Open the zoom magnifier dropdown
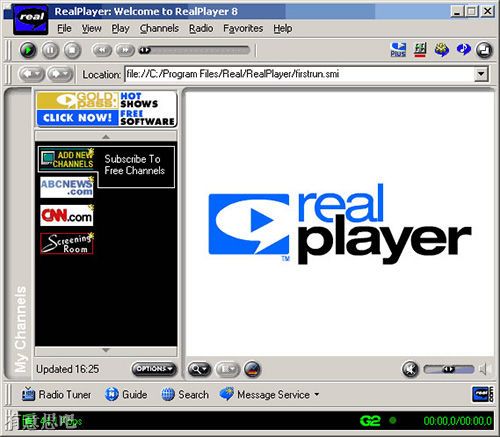 [199, 369]
